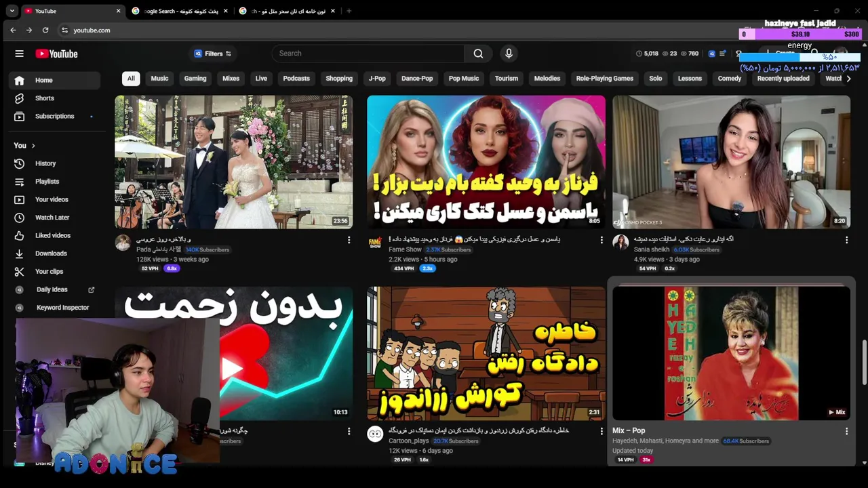Image resolution: width=868 pixels, height=488 pixels.
Task: Open options menu for Mix – Pop
Action: [x=846, y=431]
